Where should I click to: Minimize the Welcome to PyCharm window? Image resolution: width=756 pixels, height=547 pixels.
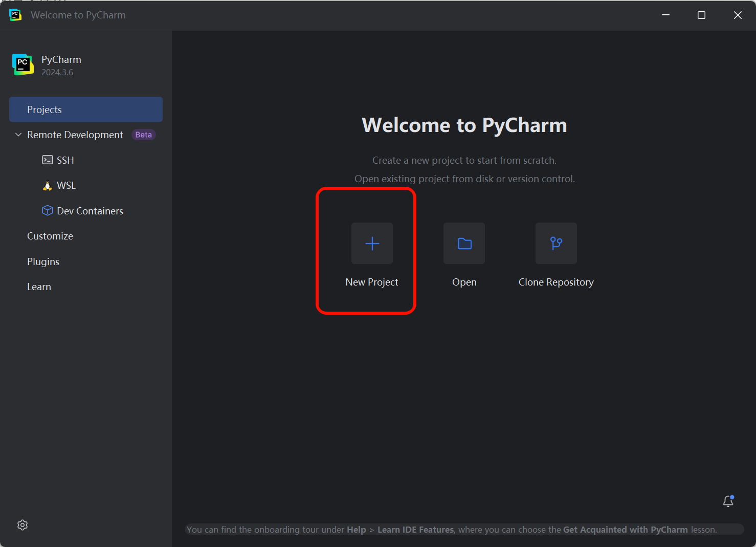665,15
